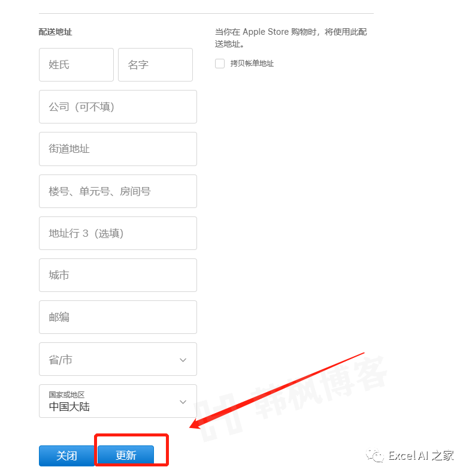Open the 省/市 province dropdown
The width and height of the screenshot is (469, 476).
coord(118,359)
